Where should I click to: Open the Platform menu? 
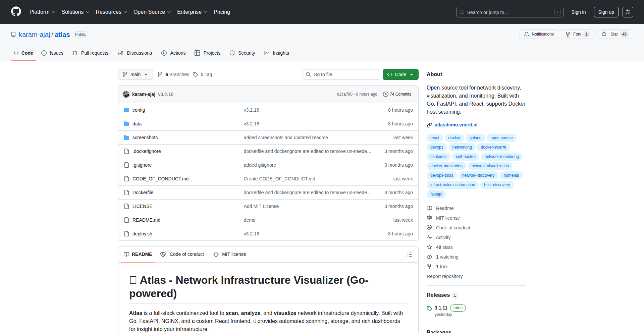tap(42, 12)
